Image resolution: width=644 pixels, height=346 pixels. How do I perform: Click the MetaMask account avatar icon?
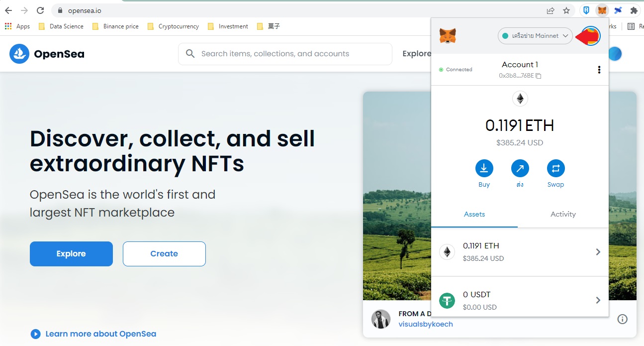[x=591, y=36]
